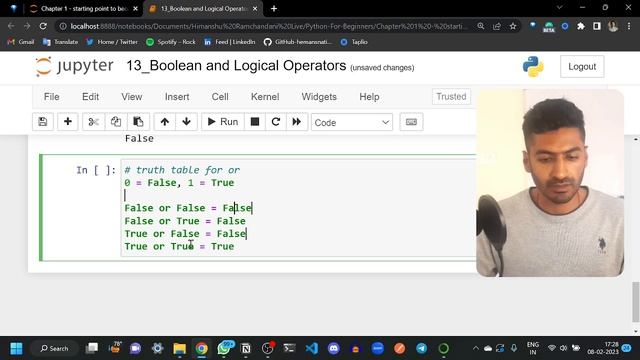
Task: Click the notebook vertical scrollbar
Action: [x=636, y=301]
